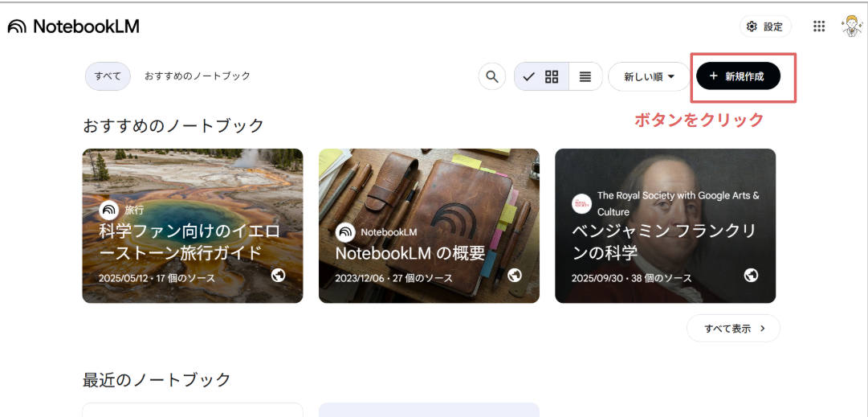868x417 pixels.
Task: Switch to list view layout
Action: 585,76
